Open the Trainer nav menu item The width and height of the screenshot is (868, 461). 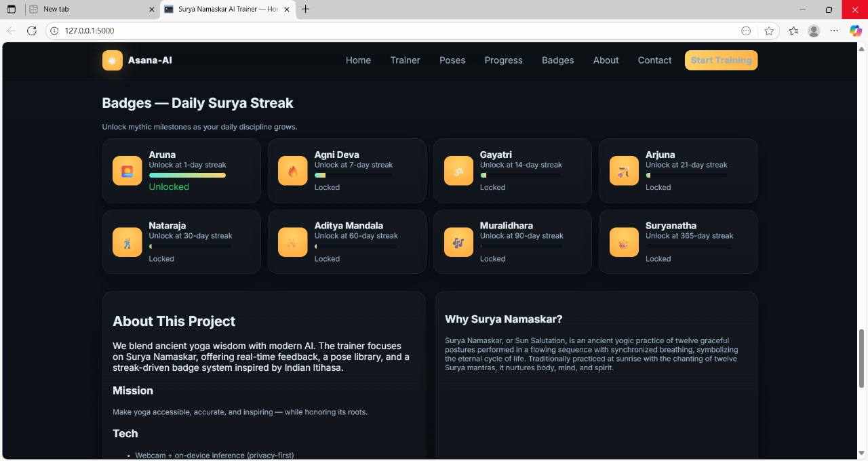(405, 60)
